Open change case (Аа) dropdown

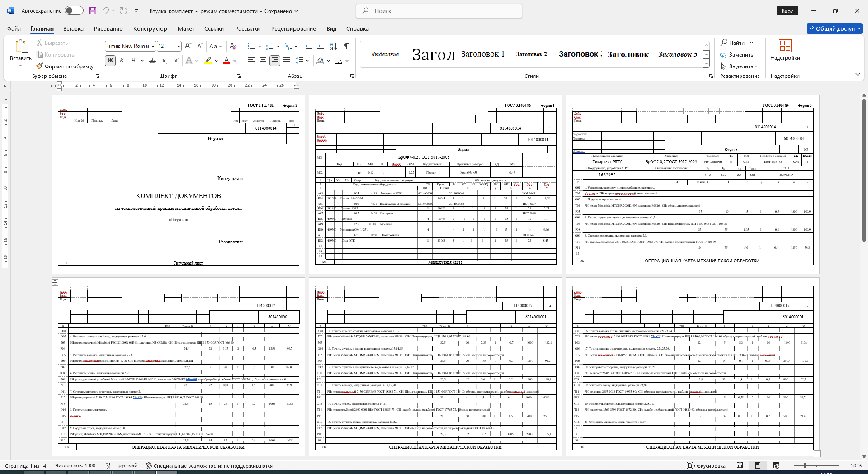click(x=215, y=46)
